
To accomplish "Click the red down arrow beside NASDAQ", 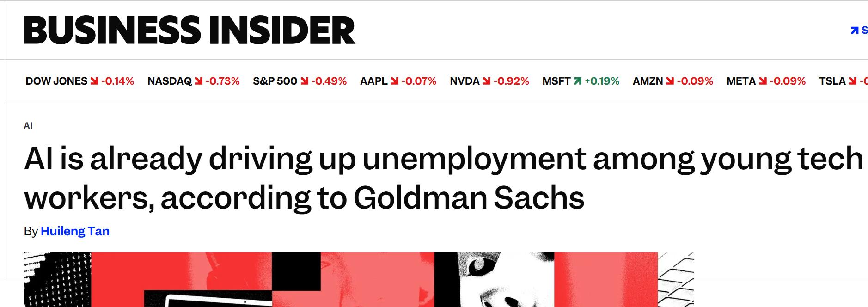I will (x=199, y=81).
